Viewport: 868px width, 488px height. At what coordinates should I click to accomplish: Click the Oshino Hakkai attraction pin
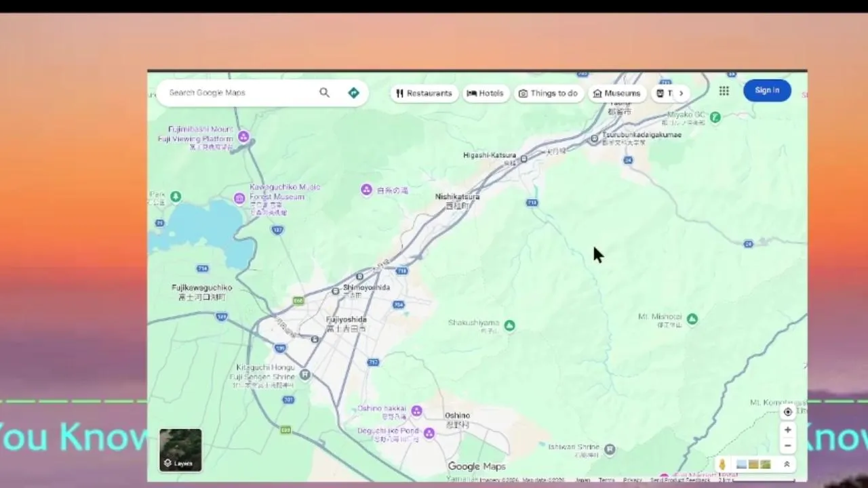click(417, 411)
